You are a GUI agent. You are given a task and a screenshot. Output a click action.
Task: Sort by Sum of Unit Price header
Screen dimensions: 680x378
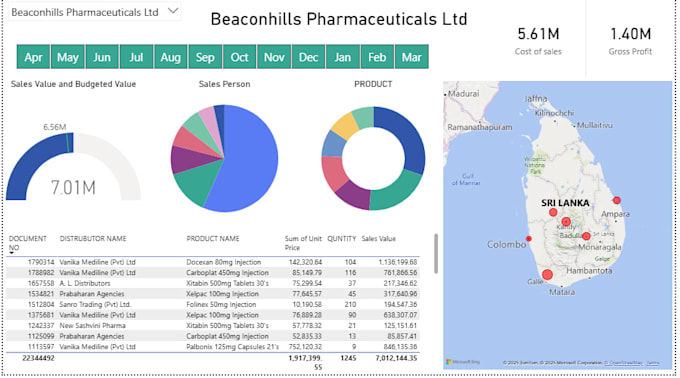[x=303, y=243]
